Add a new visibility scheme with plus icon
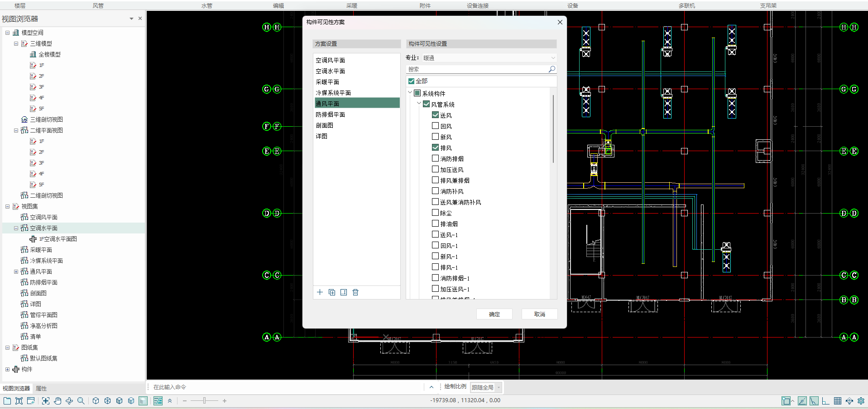The height and width of the screenshot is (409, 868). click(x=320, y=292)
